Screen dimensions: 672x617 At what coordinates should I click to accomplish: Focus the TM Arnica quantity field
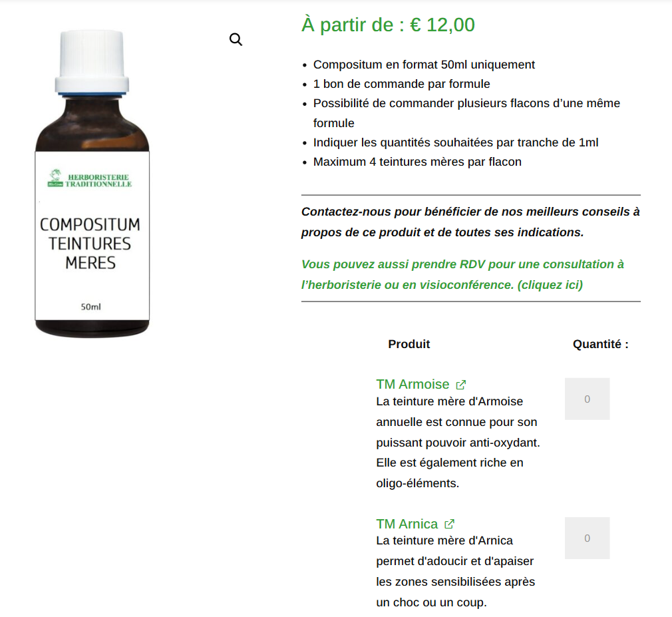point(587,538)
